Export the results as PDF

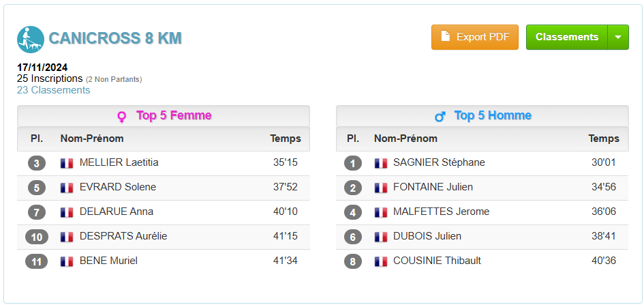[x=475, y=37]
